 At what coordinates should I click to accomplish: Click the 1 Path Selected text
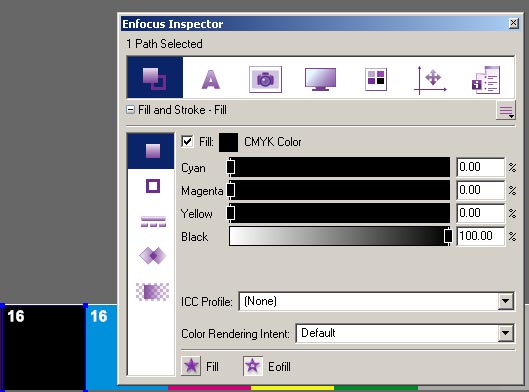point(164,44)
